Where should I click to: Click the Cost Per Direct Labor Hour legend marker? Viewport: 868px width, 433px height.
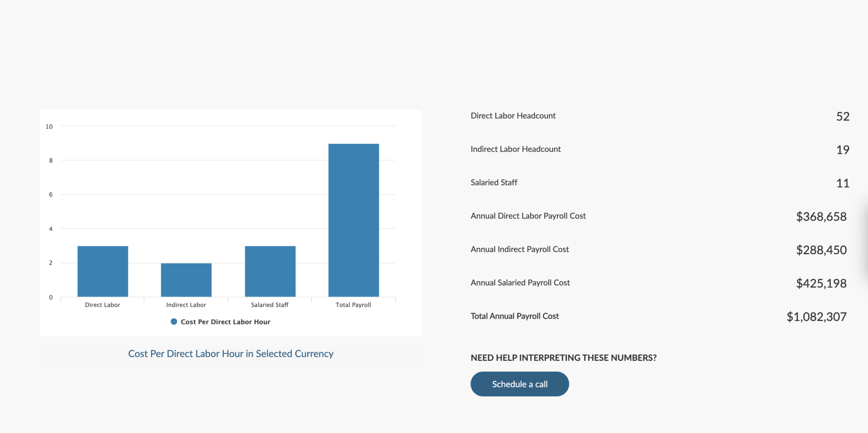(x=174, y=321)
